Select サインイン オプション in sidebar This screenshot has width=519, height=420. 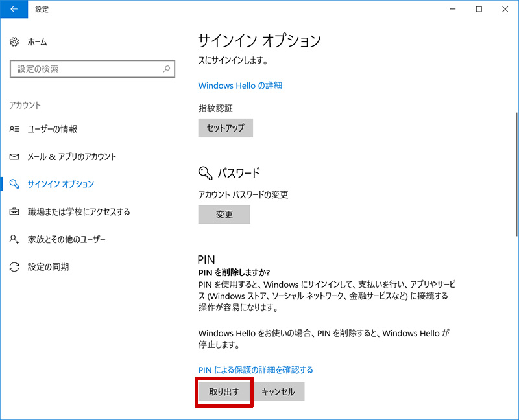click(61, 184)
